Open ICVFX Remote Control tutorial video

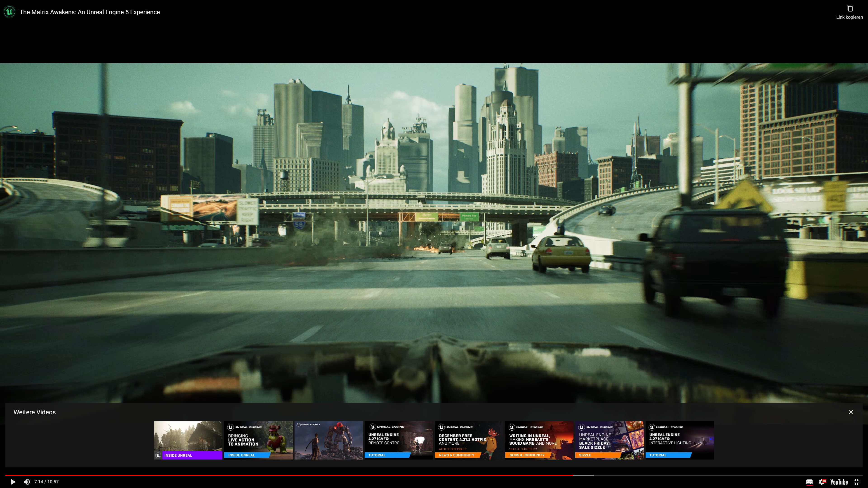399,440
